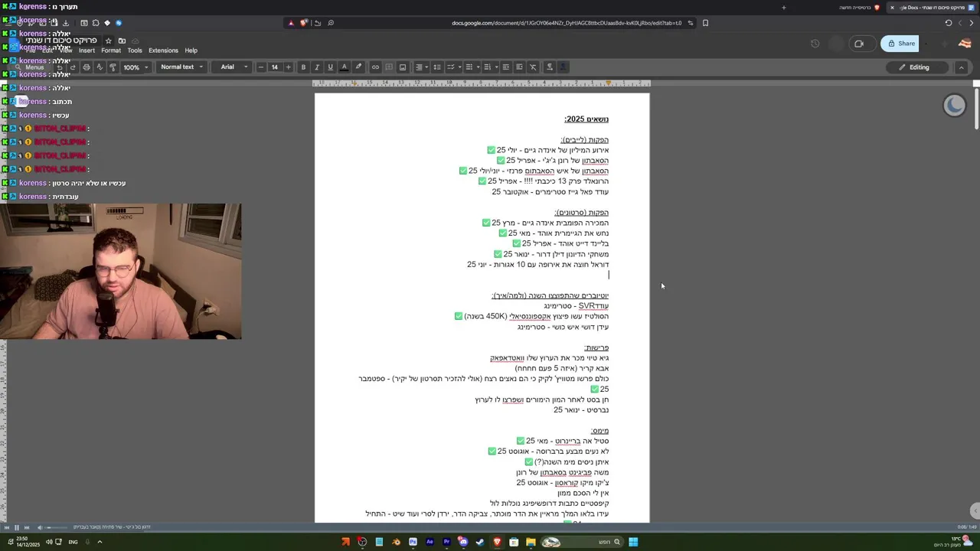This screenshot has width=980, height=551.
Task: Click the document vertical scrollbar
Action: 976,107
